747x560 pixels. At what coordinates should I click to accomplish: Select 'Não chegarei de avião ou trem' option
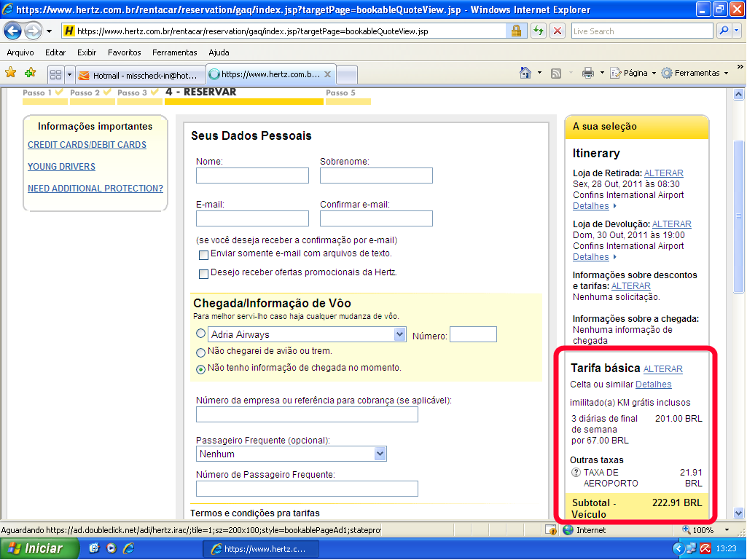pos(201,352)
